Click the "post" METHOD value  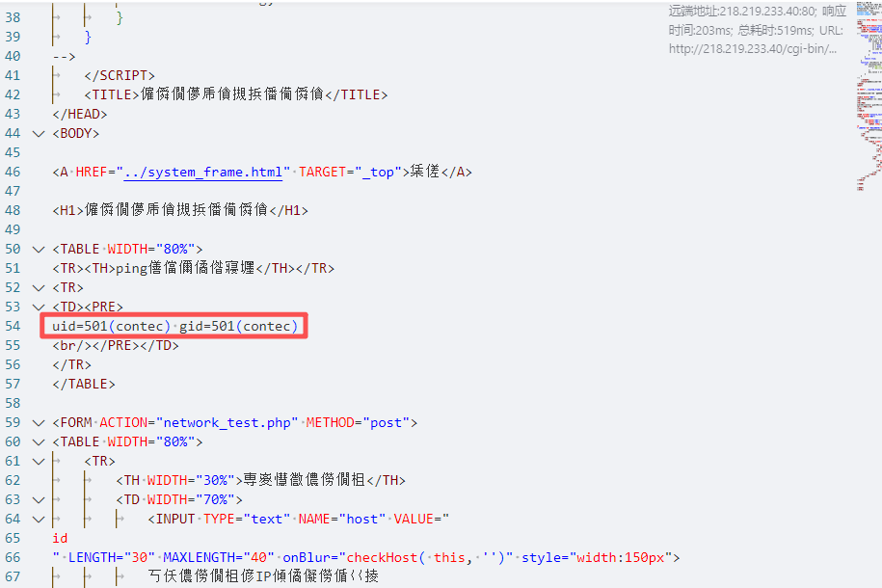(x=386, y=422)
